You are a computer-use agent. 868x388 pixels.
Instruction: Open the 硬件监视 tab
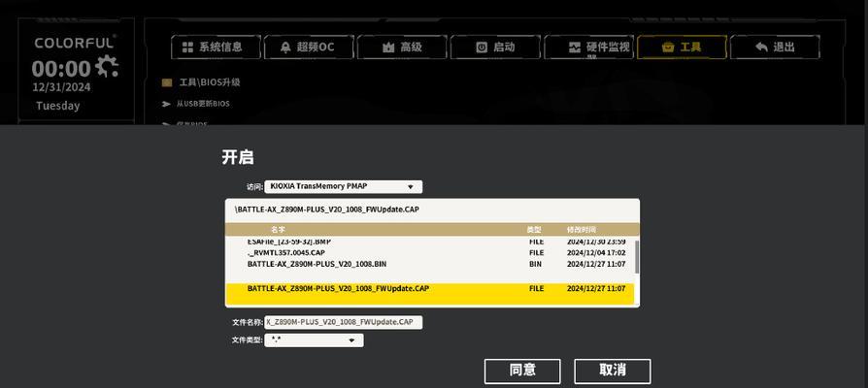pyautogui.click(x=588, y=47)
